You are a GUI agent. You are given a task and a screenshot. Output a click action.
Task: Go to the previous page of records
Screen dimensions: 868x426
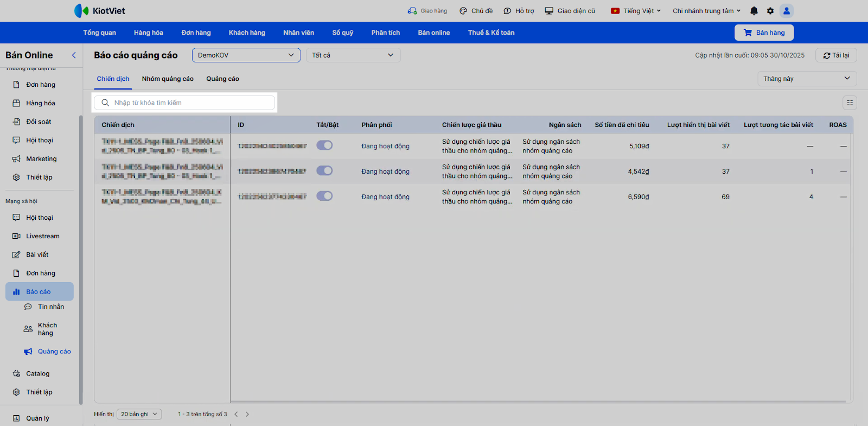pos(236,414)
